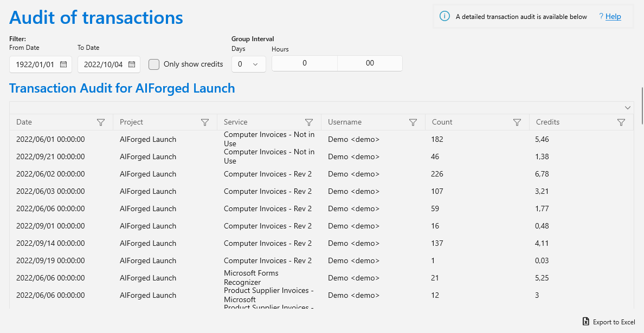Open the Days dropdown
Image resolution: width=644 pixels, height=333 pixels.
click(249, 64)
